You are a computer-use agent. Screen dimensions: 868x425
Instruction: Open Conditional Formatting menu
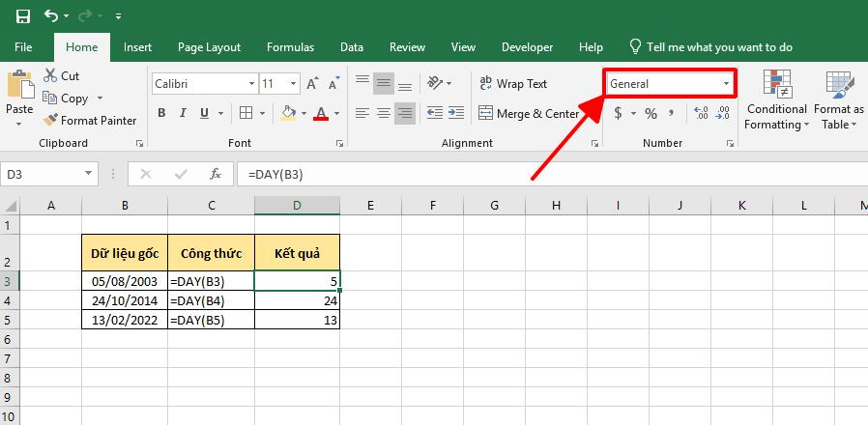[x=777, y=100]
